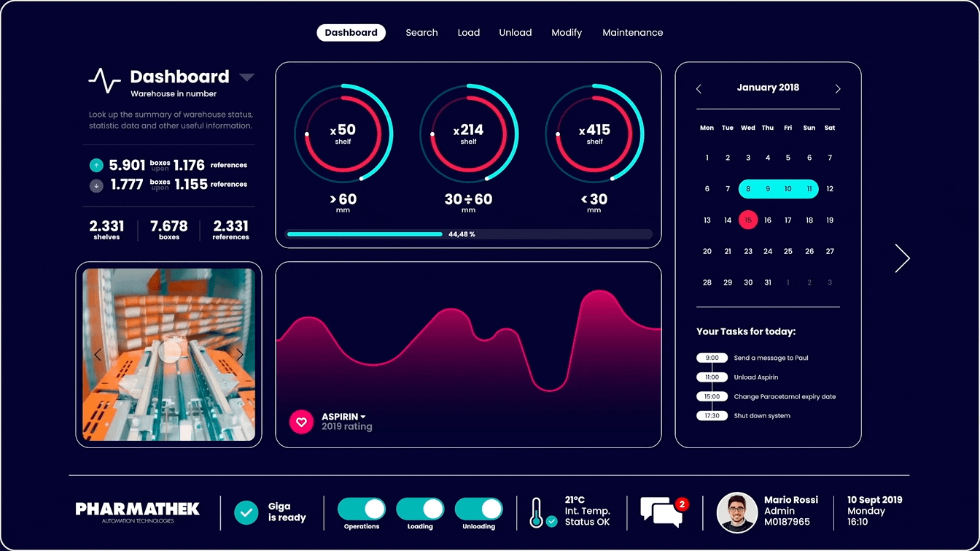Expand the Dashboard title dropdown arrow
The height and width of the screenshot is (551, 980).
tap(246, 77)
